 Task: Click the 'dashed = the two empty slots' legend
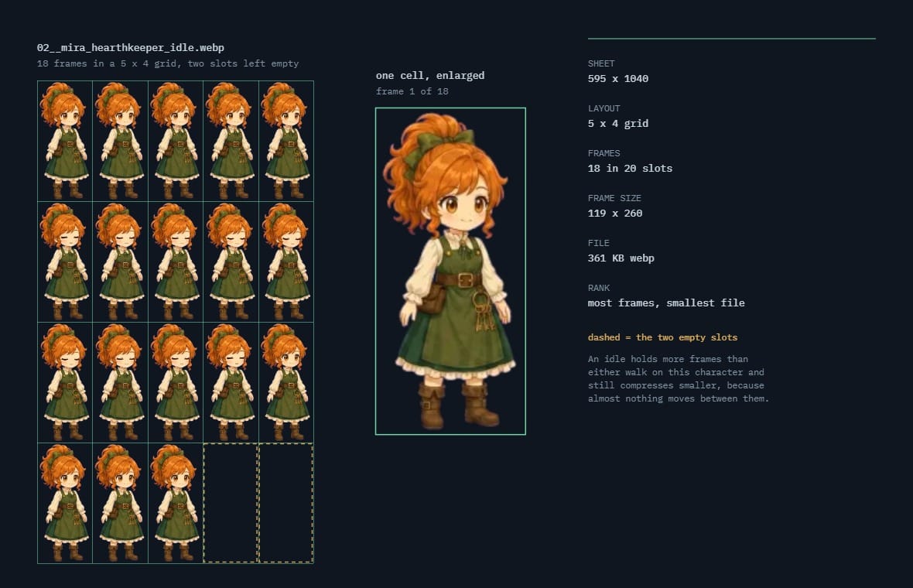[662, 337]
